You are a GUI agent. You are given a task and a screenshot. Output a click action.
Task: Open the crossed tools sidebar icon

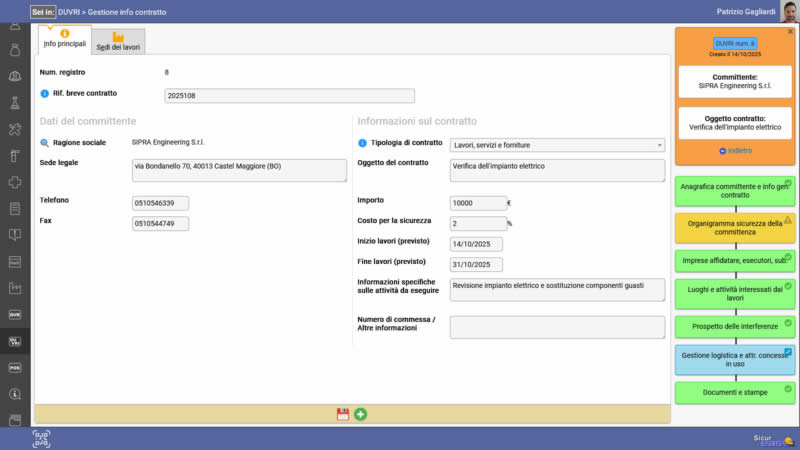point(15,129)
